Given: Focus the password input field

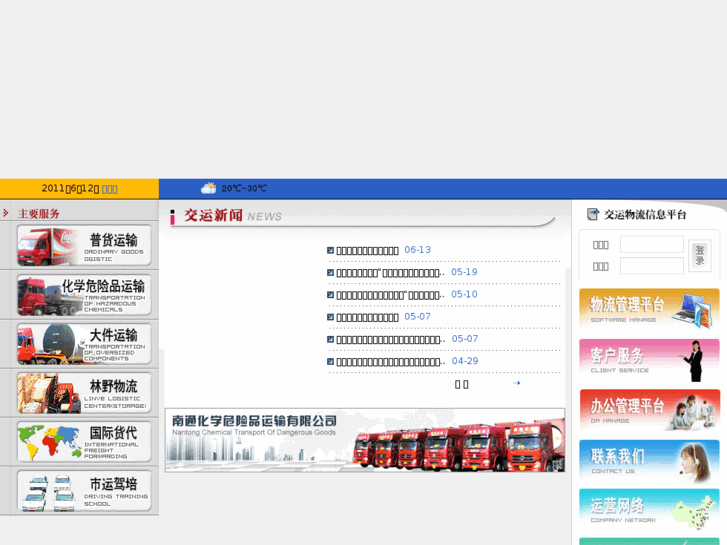Looking at the screenshot, I should pos(652,266).
